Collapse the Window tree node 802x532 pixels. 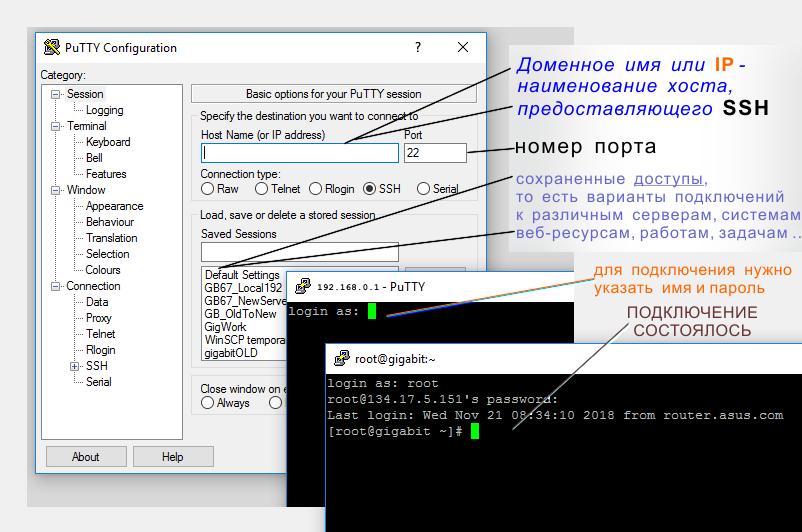point(55,190)
